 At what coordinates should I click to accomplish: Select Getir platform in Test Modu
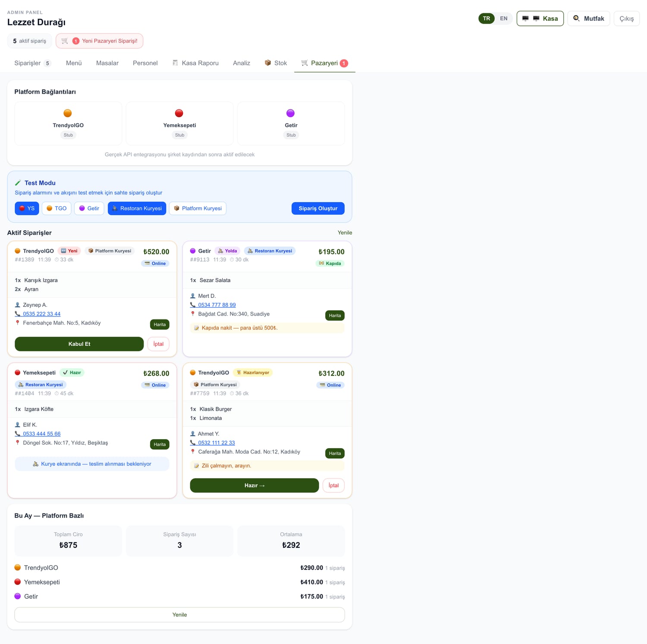[89, 208]
